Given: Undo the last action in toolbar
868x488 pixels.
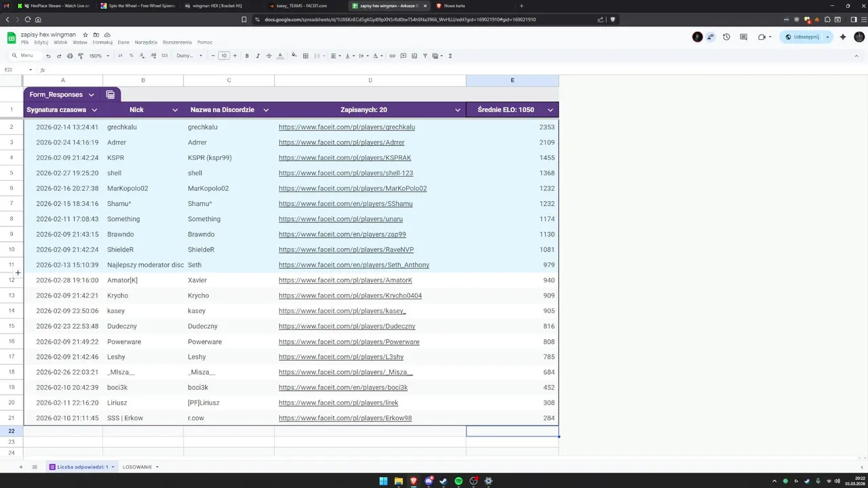Looking at the screenshot, I should [x=48, y=56].
